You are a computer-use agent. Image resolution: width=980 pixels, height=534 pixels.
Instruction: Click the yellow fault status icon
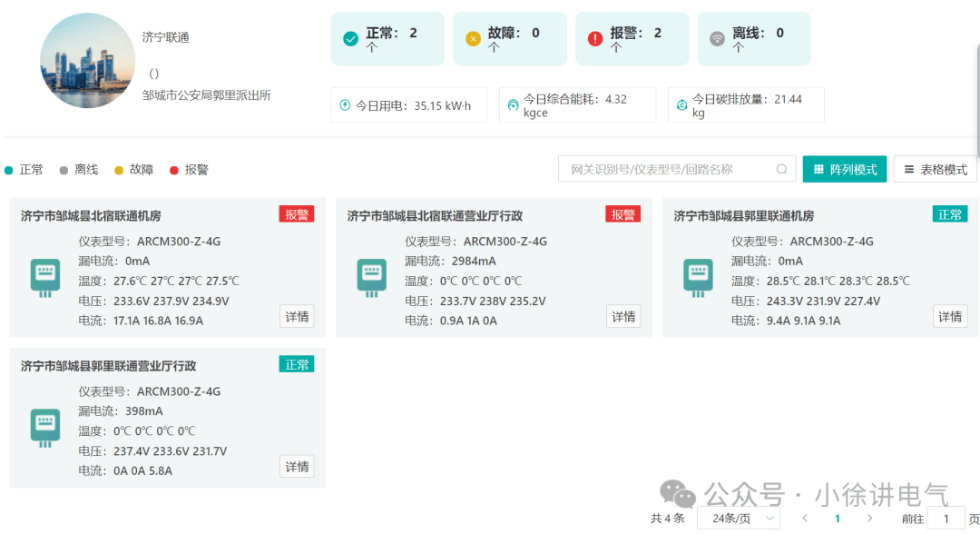[473, 39]
